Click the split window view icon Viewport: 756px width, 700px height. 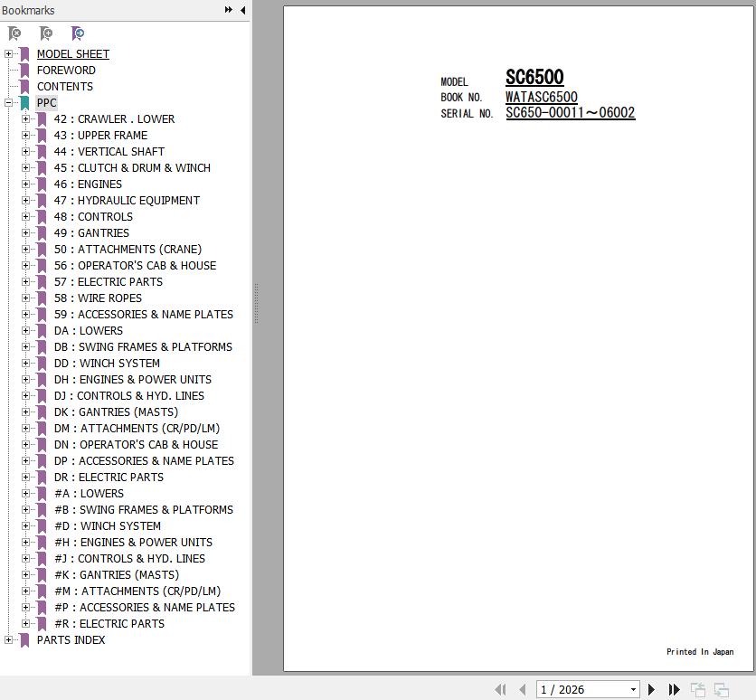click(722, 689)
